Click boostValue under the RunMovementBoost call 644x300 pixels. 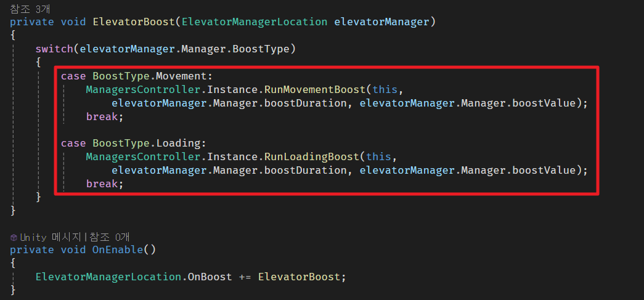(544, 103)
